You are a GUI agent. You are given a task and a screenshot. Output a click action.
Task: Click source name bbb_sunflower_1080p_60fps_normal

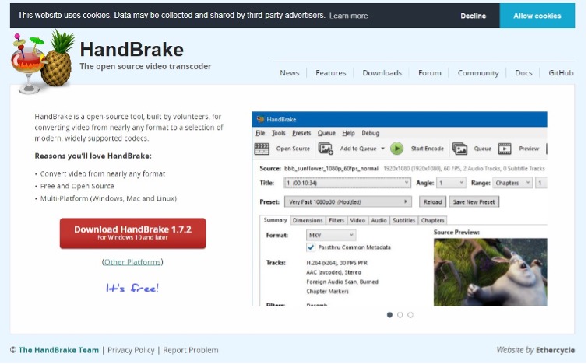pyautogui.click(x=331, y=169)
